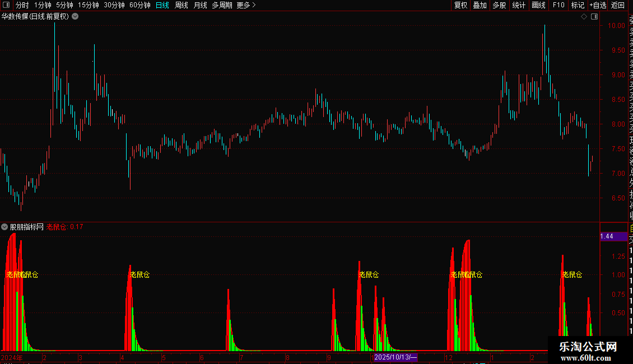Click the 叠加 overlay button
The height and width of the screenshot is (364, 633).
[x=480, y=5]
